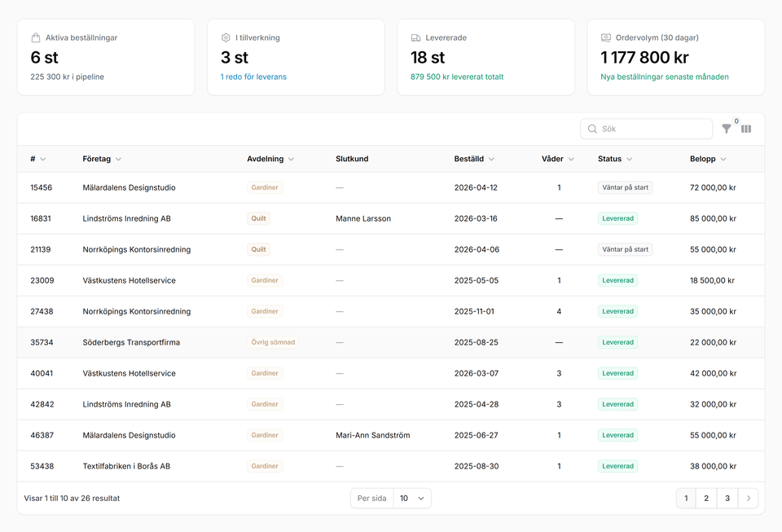
Task: Go to page 2 of results
Action: 706,498
